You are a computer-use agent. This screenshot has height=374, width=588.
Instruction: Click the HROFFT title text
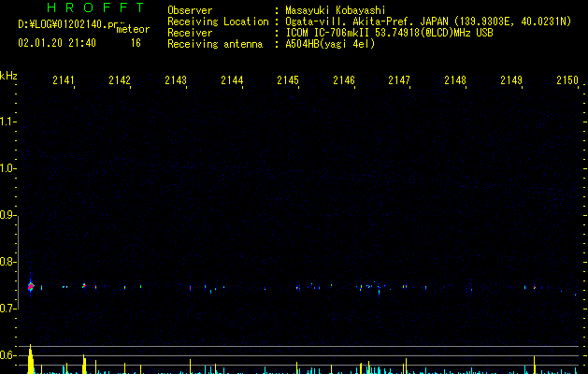tap(95, 7)
